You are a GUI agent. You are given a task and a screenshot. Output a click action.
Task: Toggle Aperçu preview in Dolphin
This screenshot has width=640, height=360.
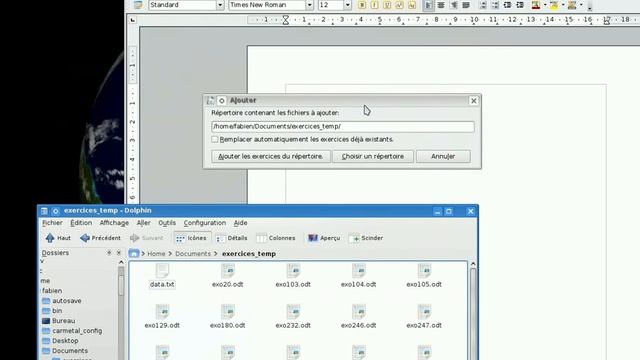[x=324, y=238]
